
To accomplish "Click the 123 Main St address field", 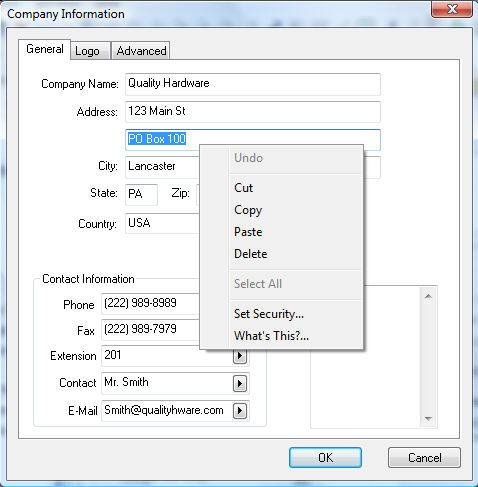I will (x=253, y=112).
